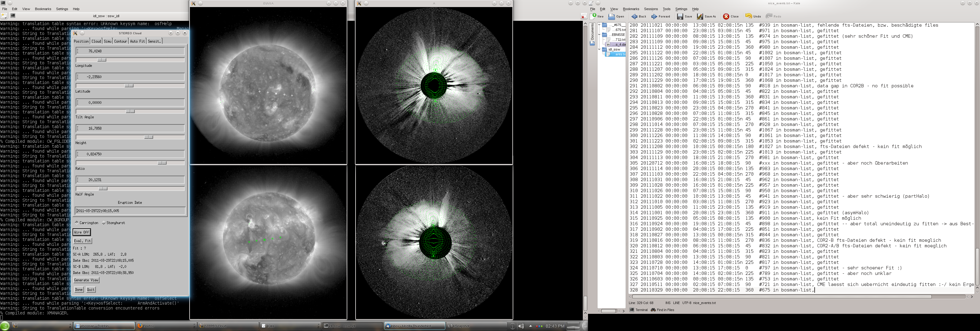This screenshot has height=331, width=980.
Task: Open the Documents sidebar panel in Kate
Action: pyautogui.click(x=592, y=34)
